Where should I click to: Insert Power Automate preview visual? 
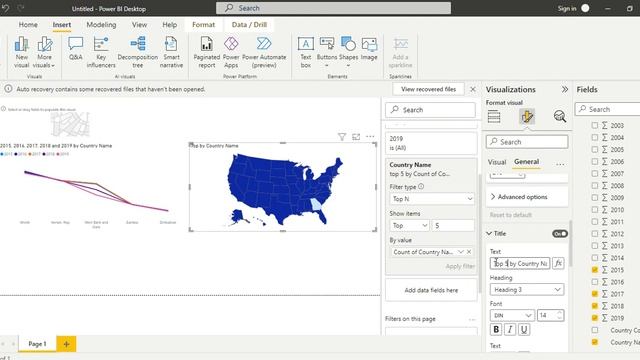[264, 52]
